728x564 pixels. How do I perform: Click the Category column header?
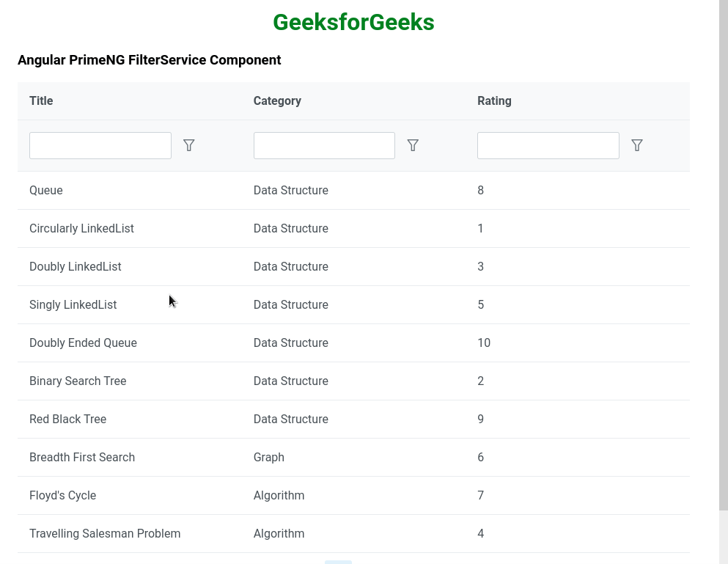pyautogui.click(x=277, y=100)
